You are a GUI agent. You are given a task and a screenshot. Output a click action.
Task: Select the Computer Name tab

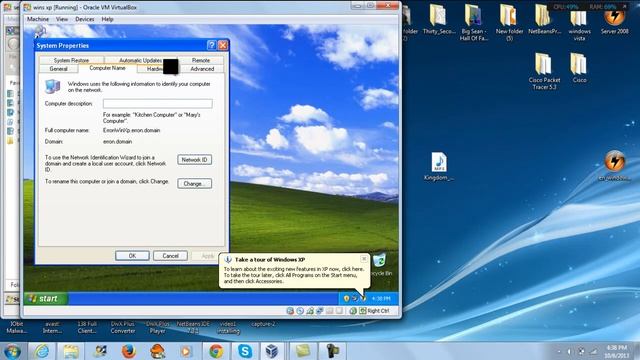(107, 68)
